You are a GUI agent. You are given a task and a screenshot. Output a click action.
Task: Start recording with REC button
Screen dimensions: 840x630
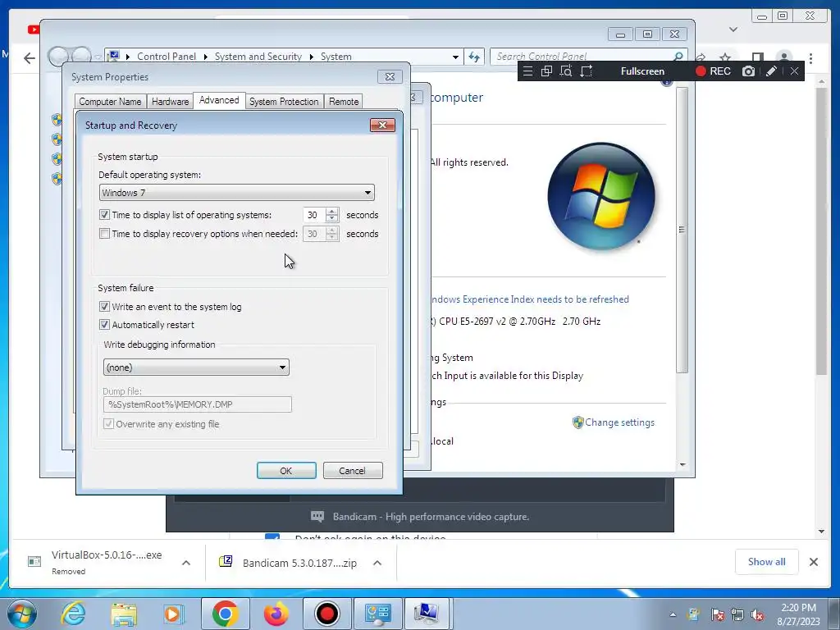(x=713, y=71)
